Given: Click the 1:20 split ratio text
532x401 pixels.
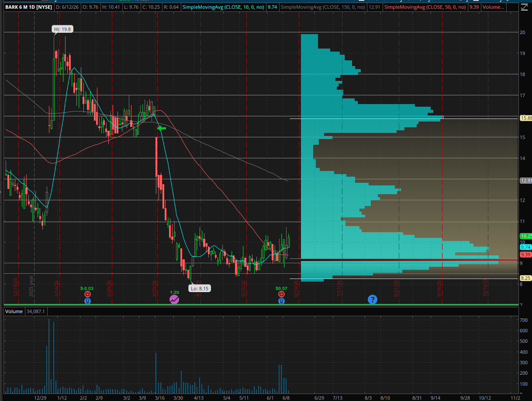Looking at the screenshot, I should tap(174, 291).
